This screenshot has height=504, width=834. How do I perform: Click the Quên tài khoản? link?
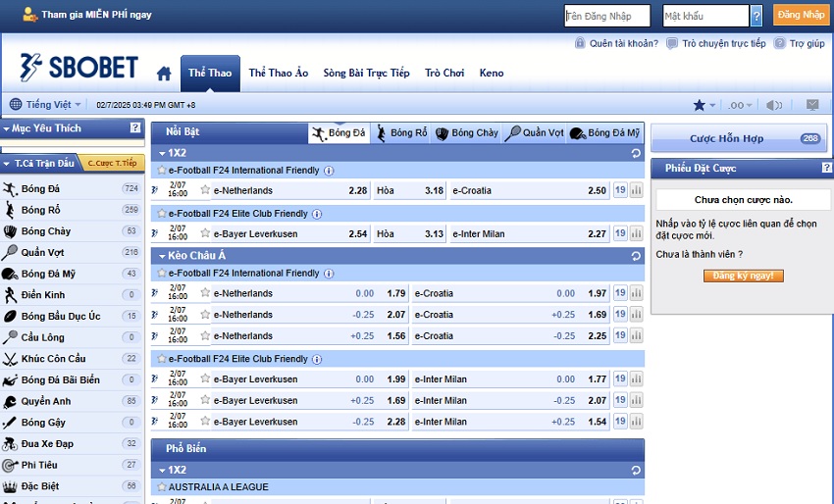click(x=623, y=43)
